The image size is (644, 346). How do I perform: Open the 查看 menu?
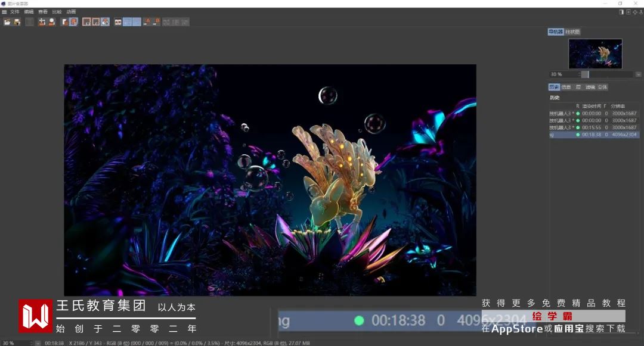coord(43,12)
